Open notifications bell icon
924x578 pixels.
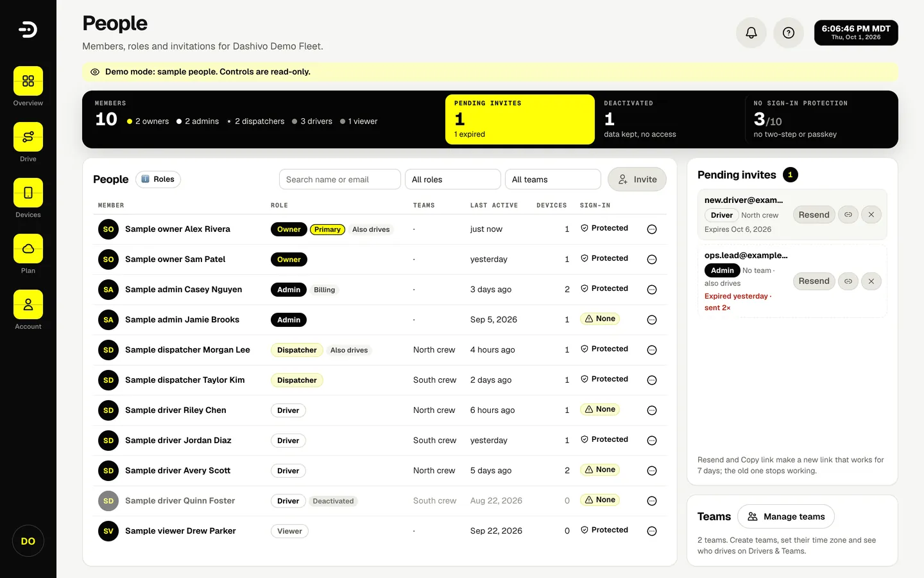coord(751,33)
